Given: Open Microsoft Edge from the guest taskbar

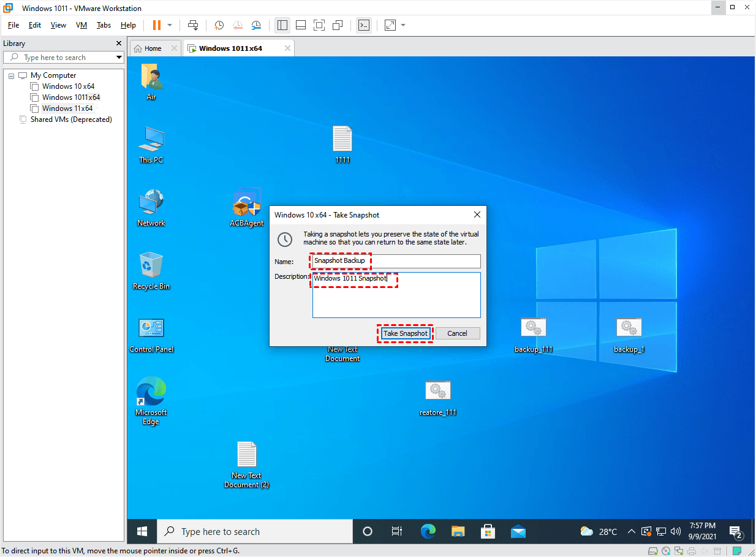Looking at the screenshot, I should [428, 531].
